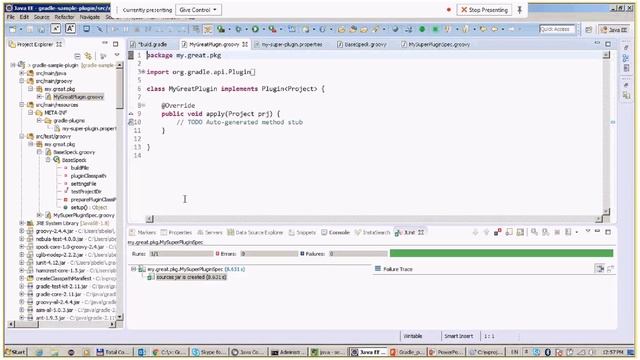Click the globe web browser toolbar icon
640x360 pixels.
[395, 29]
